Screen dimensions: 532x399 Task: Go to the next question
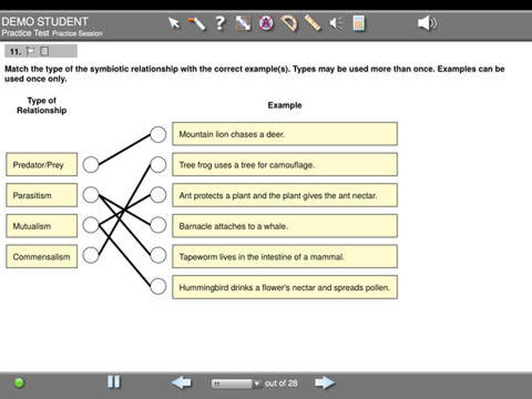(324, 383)
